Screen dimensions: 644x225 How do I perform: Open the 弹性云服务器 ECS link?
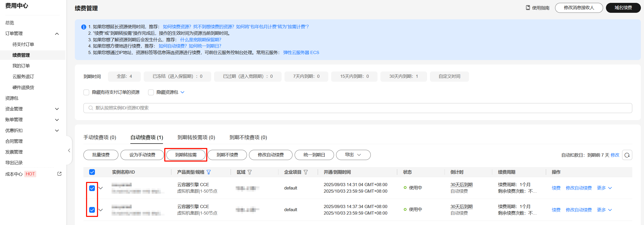coord(301,52)
